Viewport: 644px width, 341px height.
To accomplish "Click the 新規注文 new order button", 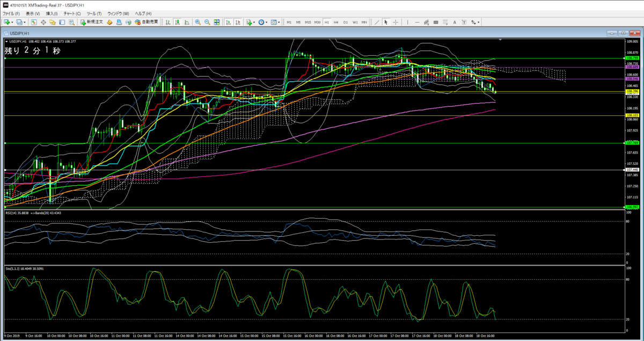I will coord(92,22).
